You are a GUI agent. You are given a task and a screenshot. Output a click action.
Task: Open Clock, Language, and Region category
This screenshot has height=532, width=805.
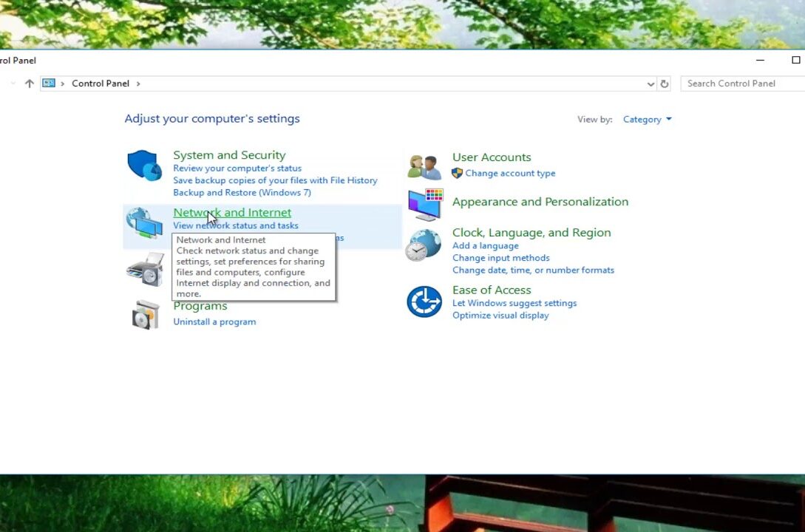coord(531,233)
